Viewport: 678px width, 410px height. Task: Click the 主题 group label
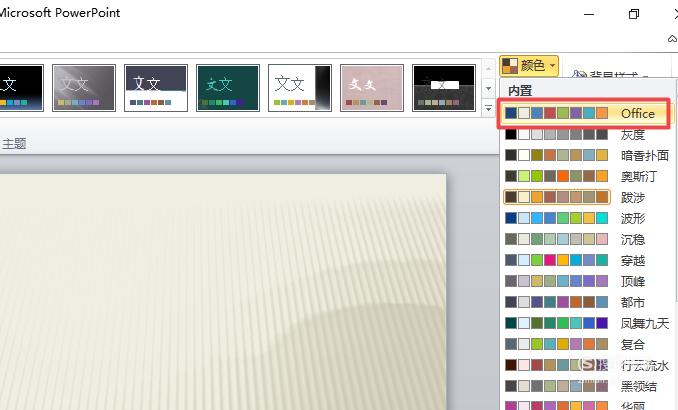click(14, 144)
